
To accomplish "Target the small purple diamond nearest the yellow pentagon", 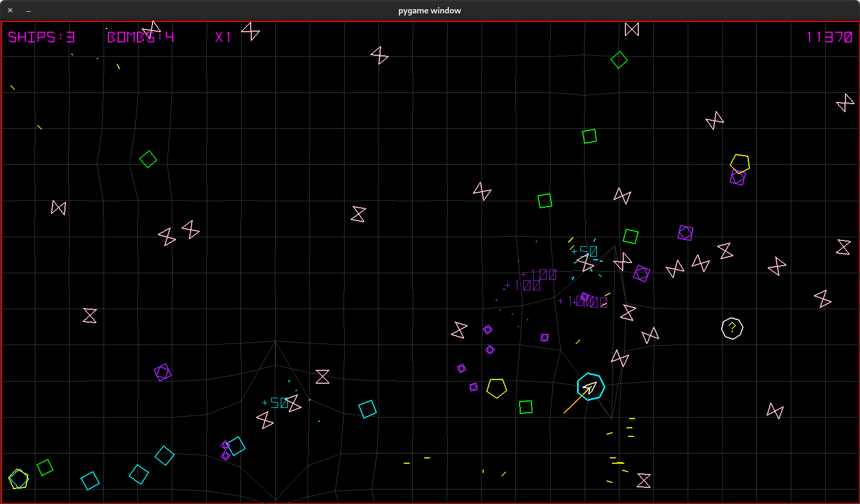I will click(x=473, y=387).
